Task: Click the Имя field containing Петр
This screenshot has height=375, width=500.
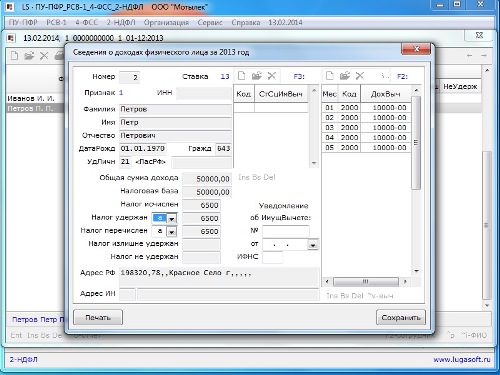Action: tap(175, 122)
